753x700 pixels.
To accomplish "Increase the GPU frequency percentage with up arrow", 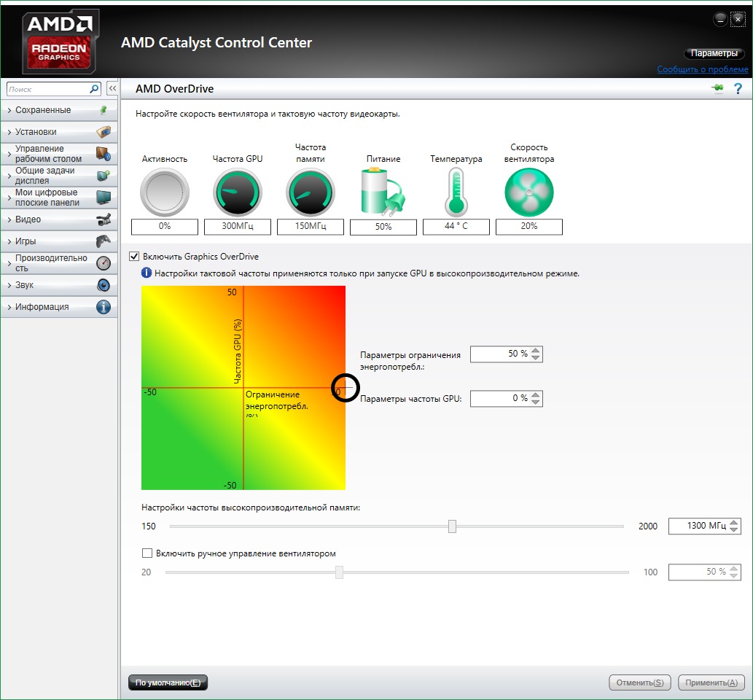I will tap(536, 394).
